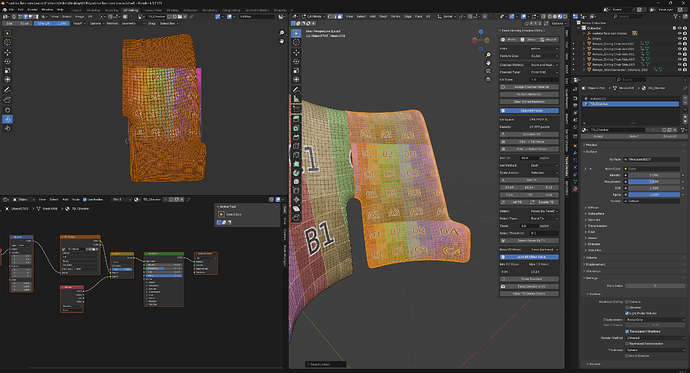Open the Set Method dropdown
The height and width of the screenshot is (373, 690).
(x=544, y=165)
